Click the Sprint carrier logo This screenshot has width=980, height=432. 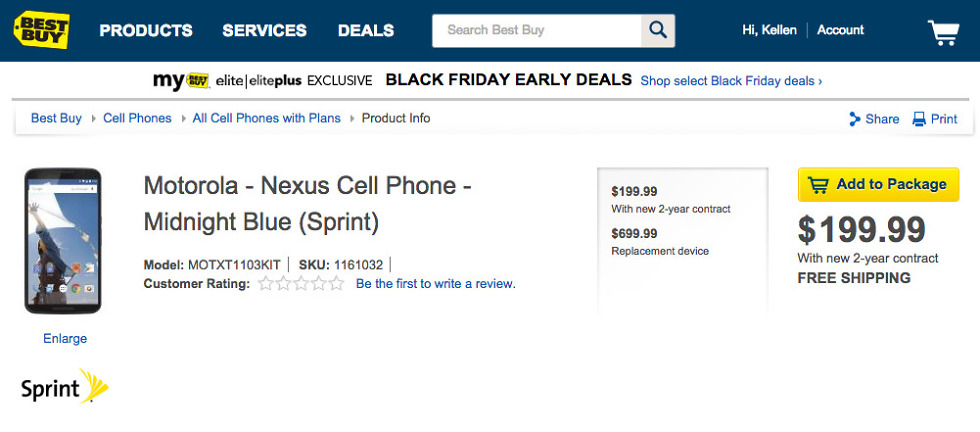pos(65,386)
